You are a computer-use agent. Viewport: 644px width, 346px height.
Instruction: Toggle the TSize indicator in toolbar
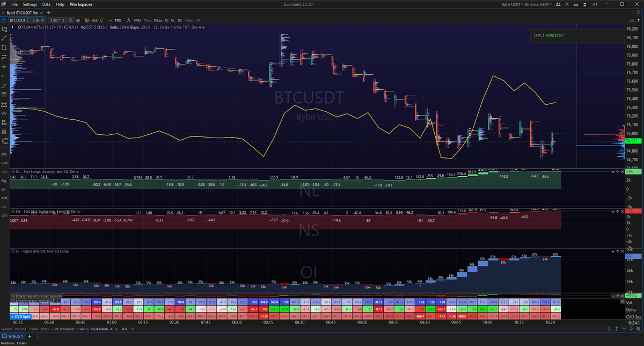pyautogui.click(x=148, y=20)
